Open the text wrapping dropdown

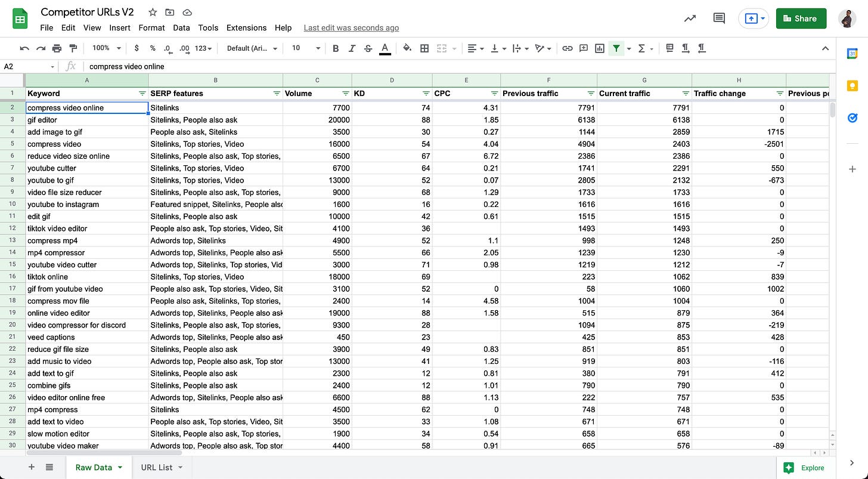[520, 48]
